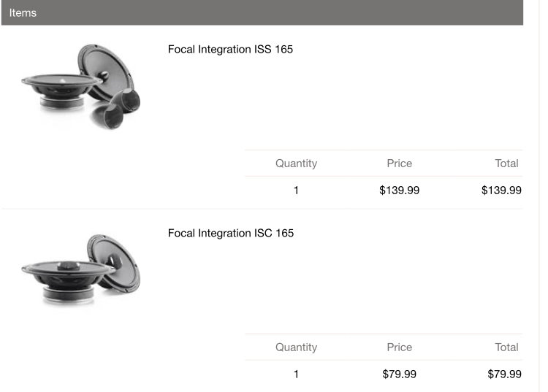The height and width of the screenshot is (392, 548).
Task: Click the $79.99 total for ISC 165
Action: (x=504, y=374)
